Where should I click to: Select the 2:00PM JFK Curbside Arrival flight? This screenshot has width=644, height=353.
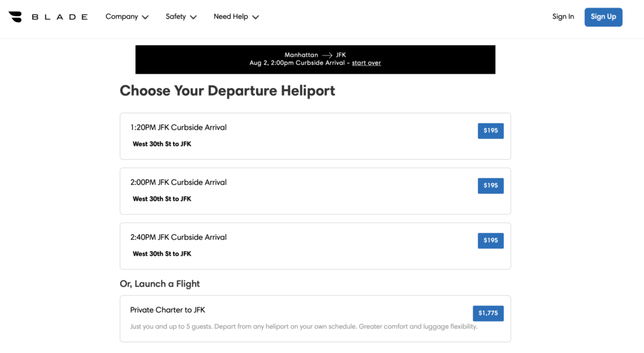pyautogui.click(x=179, y=182)
